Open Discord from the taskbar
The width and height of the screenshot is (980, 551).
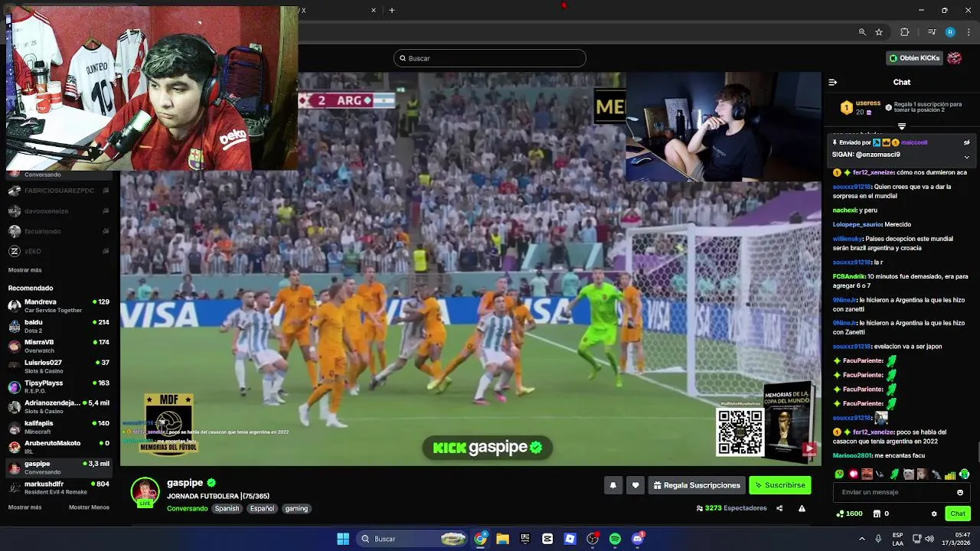click(637, 539)
